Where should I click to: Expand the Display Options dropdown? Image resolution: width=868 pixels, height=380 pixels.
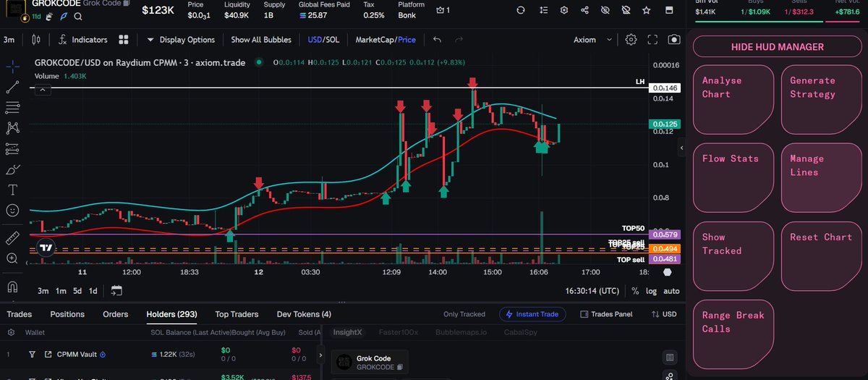(181, 40)
